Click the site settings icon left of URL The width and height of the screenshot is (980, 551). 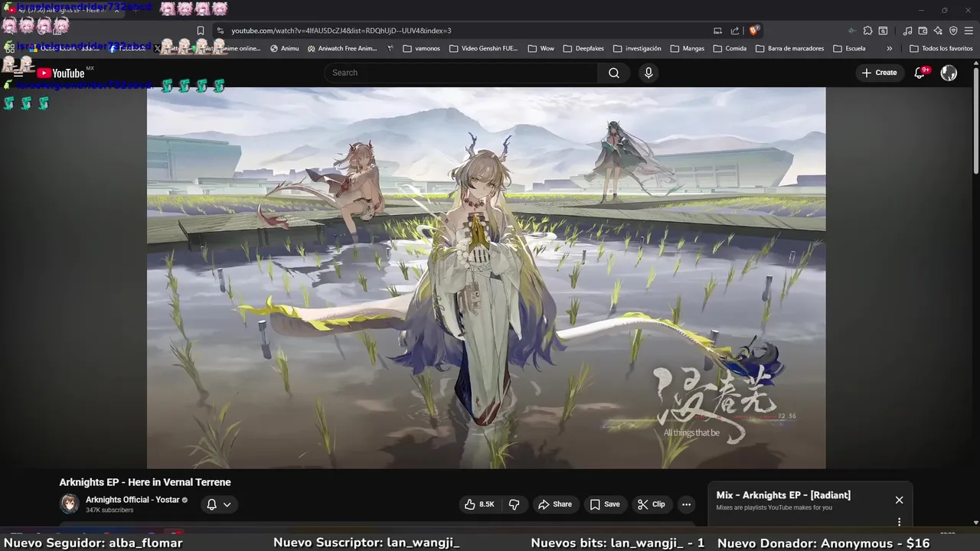pos(220,31)
